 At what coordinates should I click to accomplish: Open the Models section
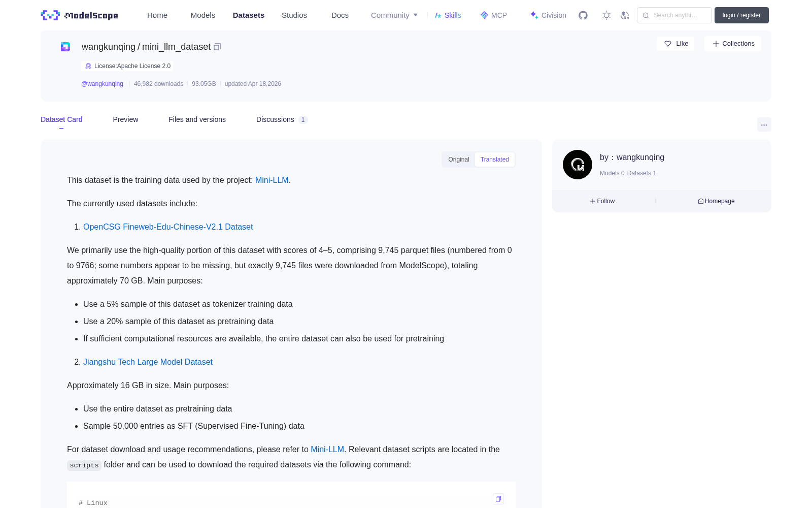(x=203, y=15)
